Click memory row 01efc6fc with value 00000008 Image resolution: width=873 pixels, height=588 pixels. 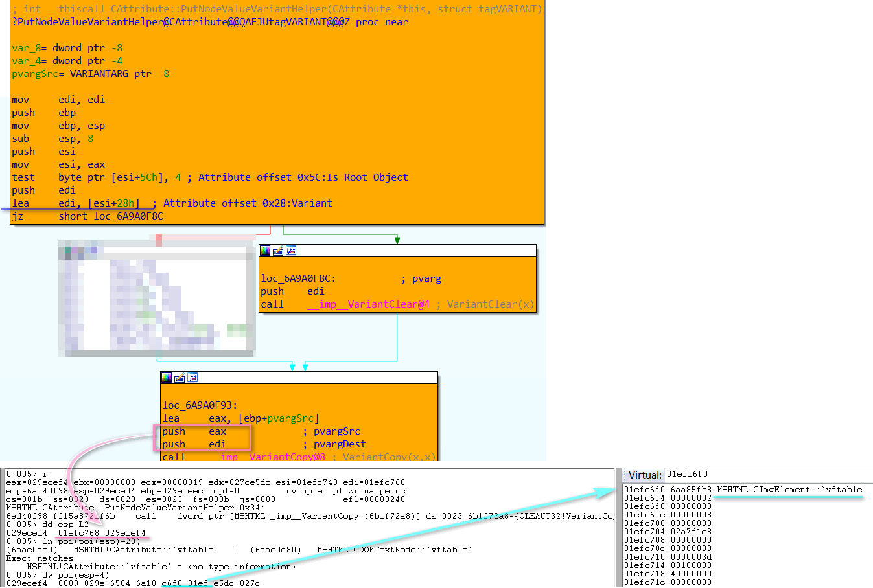coord(668,515)
